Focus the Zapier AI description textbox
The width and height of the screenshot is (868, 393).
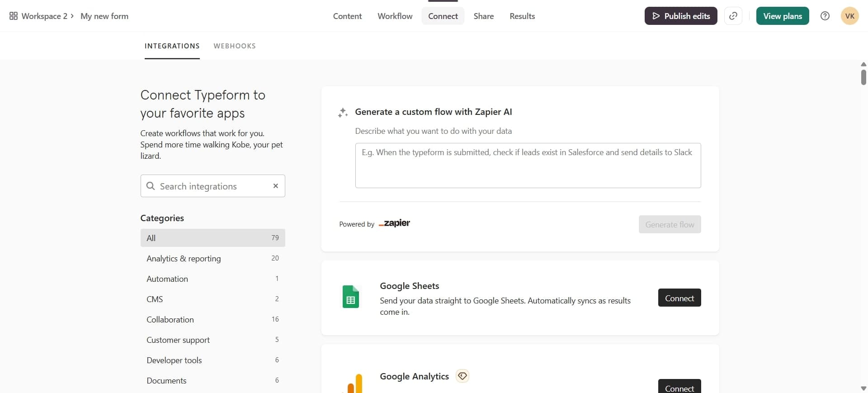pyautogui.click(x=528, y=166)
